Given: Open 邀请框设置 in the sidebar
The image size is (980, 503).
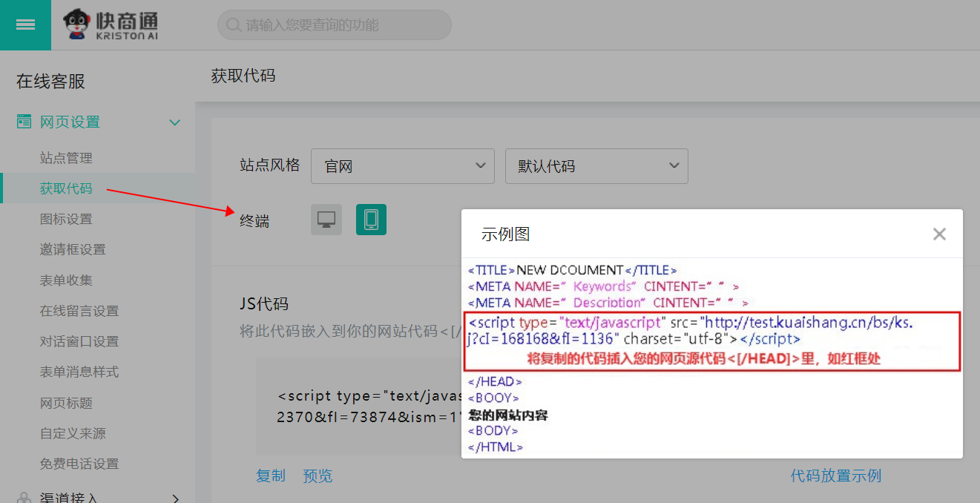Looking at the screenshot, I should (x=73, y=249).
